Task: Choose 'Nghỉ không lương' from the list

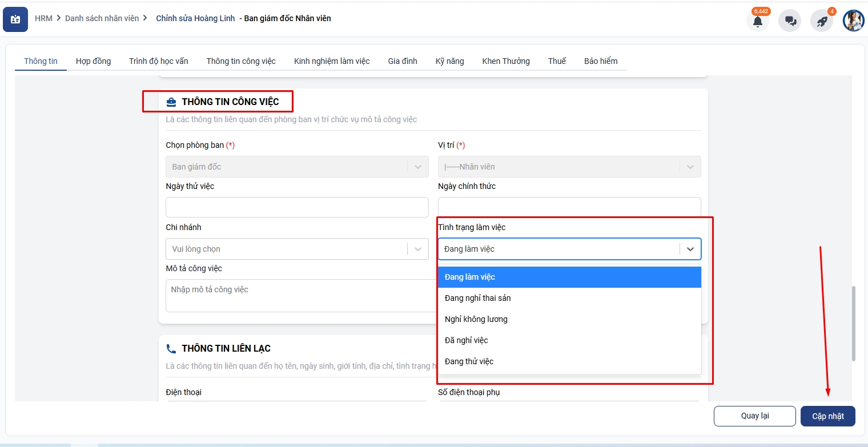Action: (x=476, y=319)
